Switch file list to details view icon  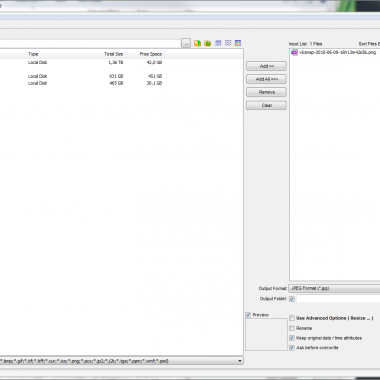tap(218, 43)
